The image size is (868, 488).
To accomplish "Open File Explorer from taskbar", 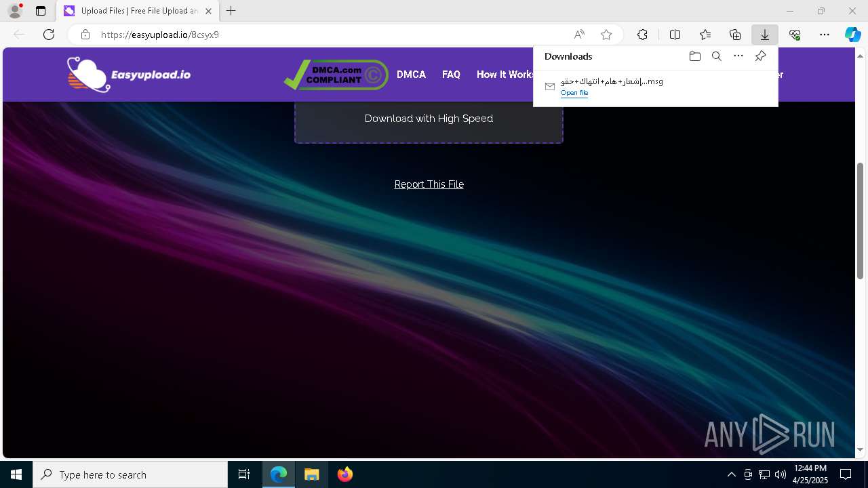I will point(311,474).
